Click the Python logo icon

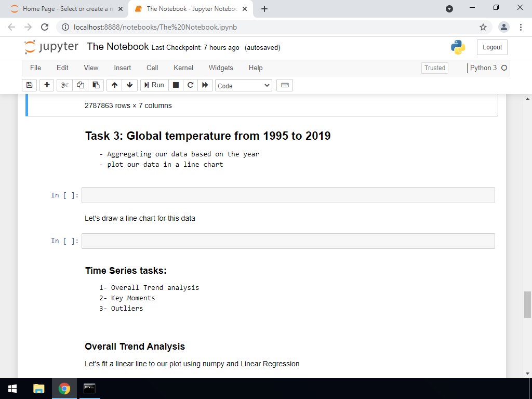pos(458,47)
